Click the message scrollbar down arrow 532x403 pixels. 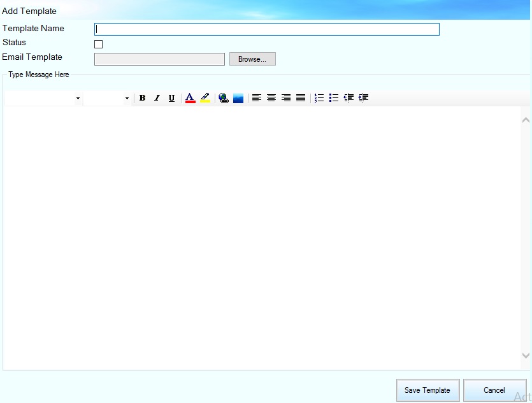(526, 355)
